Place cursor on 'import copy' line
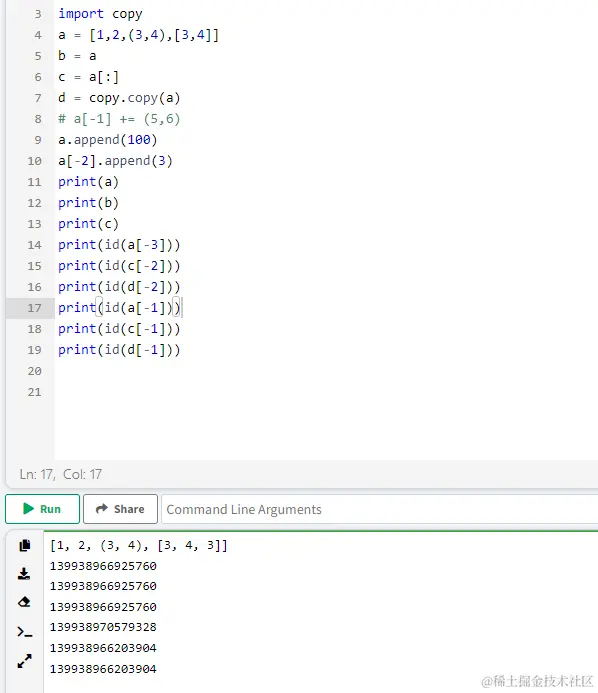Image resolution: width=598 pixels, height=693 pixels. [100, 14]
